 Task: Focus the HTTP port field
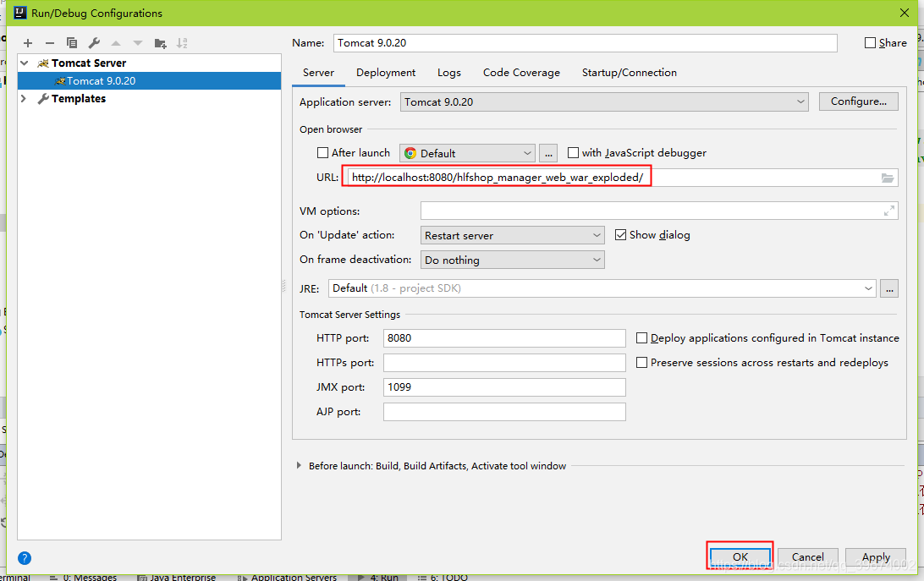(504, 338)
